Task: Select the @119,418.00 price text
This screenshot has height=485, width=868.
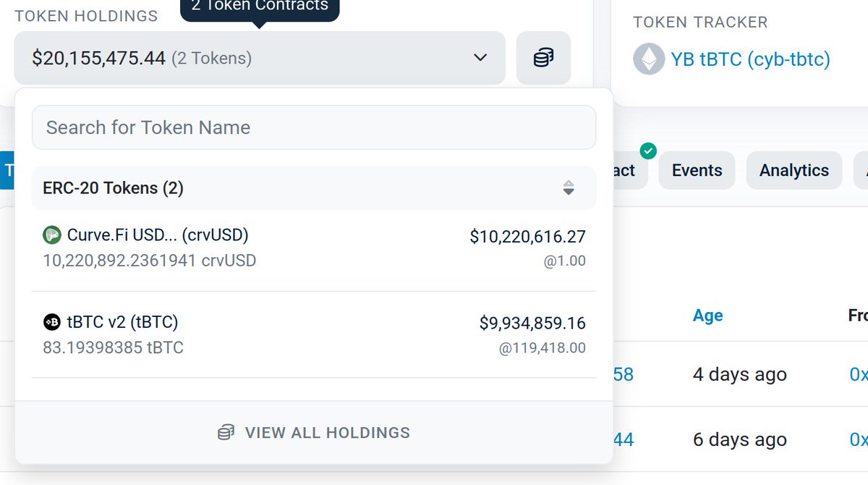Action: (x=542, y=348)
